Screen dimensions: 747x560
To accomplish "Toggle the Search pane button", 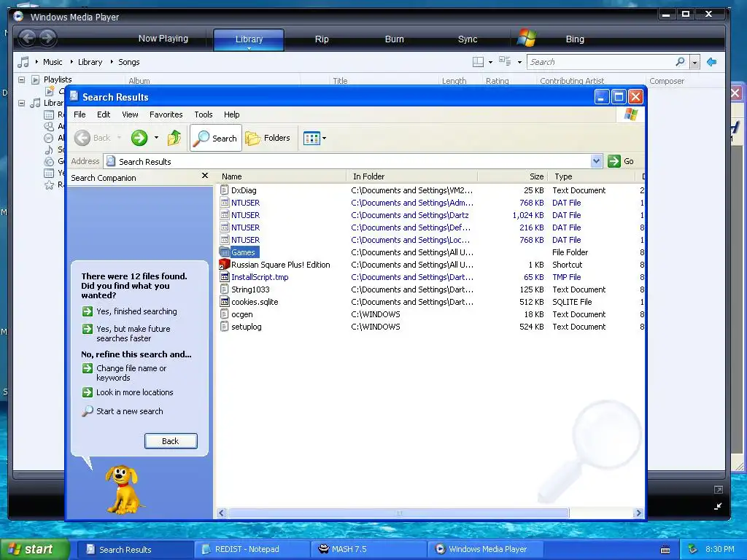I will pyautogui.click(x=216, y=138).
